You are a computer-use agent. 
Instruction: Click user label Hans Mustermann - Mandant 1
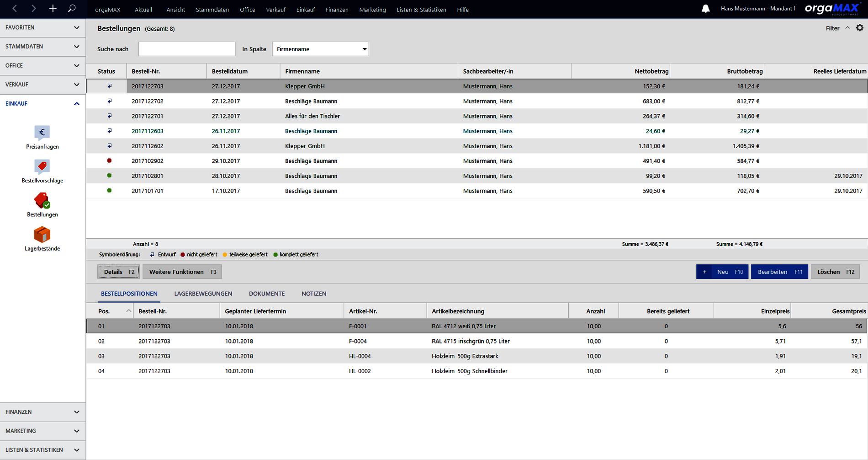758,9
